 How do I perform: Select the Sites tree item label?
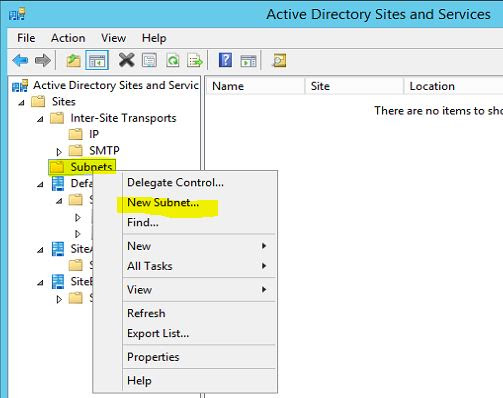point(64,101)
